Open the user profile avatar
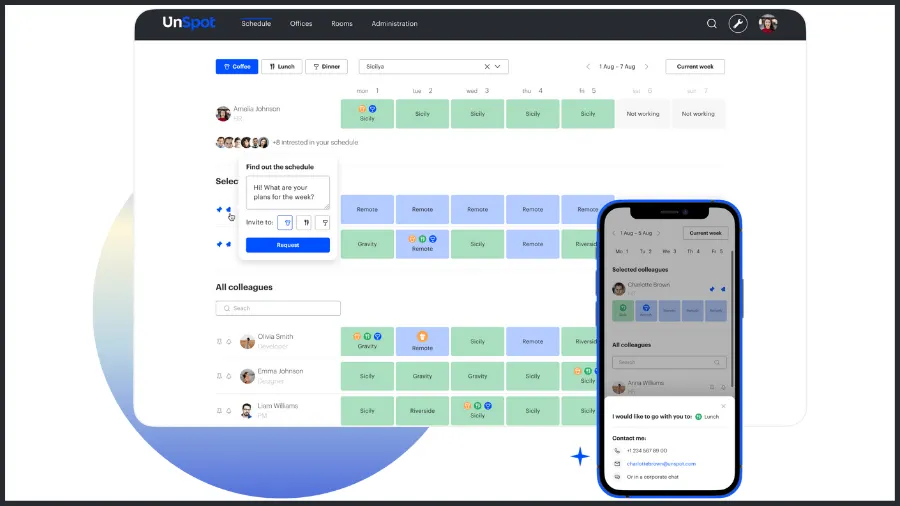 coord(768,24)
